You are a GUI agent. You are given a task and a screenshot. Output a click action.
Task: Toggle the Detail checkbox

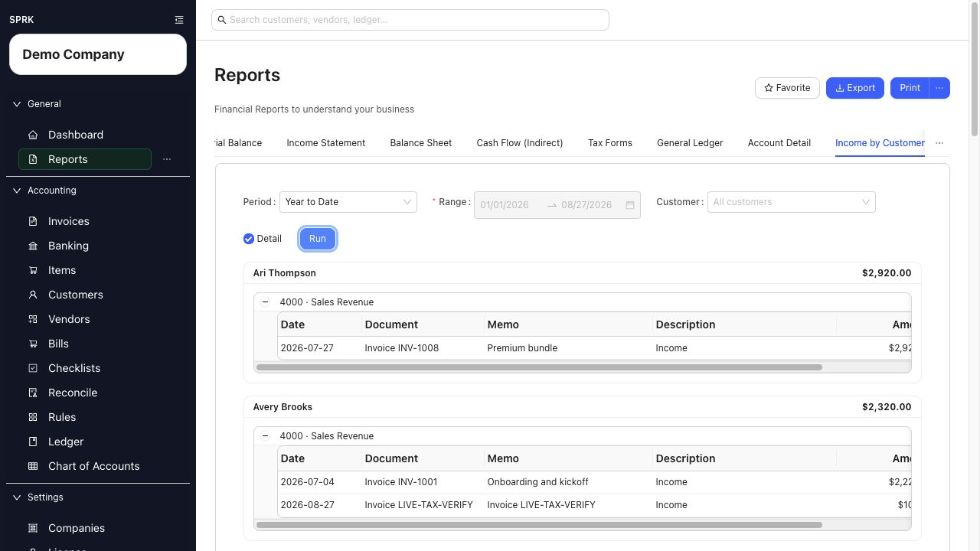249,239
